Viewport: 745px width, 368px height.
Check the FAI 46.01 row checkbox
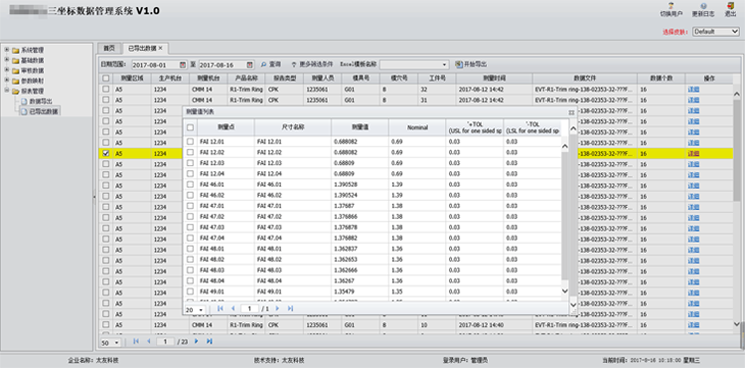190,184
